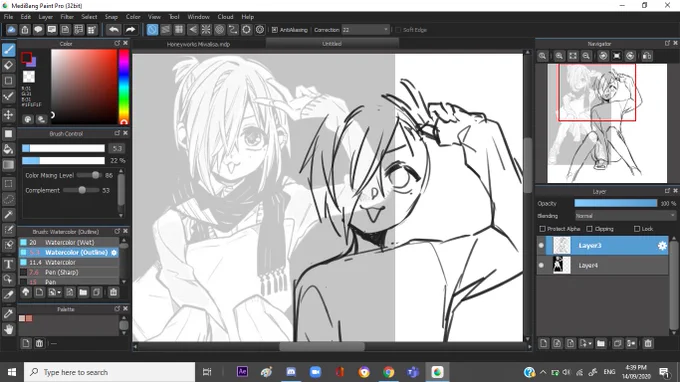Enable the Clipping checkbox
The image size is (680, 382).
[x=589, y=229]
